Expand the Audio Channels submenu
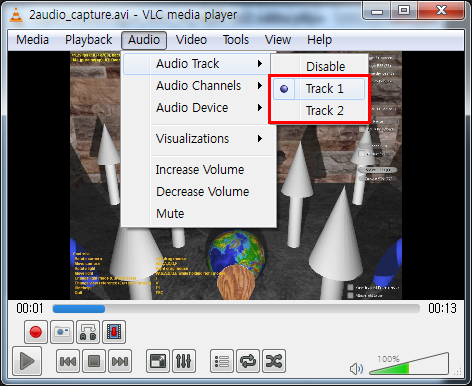This screenshot has height=386, width=472. tap(199, 86)
